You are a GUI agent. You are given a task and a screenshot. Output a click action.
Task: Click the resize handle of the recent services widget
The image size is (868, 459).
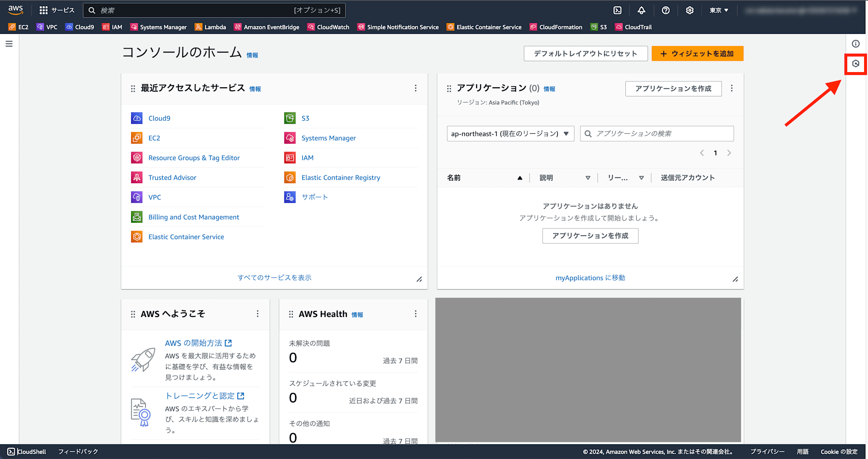(419, 279)
